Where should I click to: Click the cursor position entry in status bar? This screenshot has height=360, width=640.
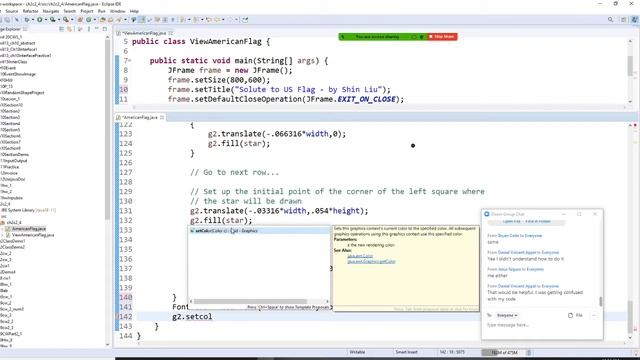[x=452, y=352]
